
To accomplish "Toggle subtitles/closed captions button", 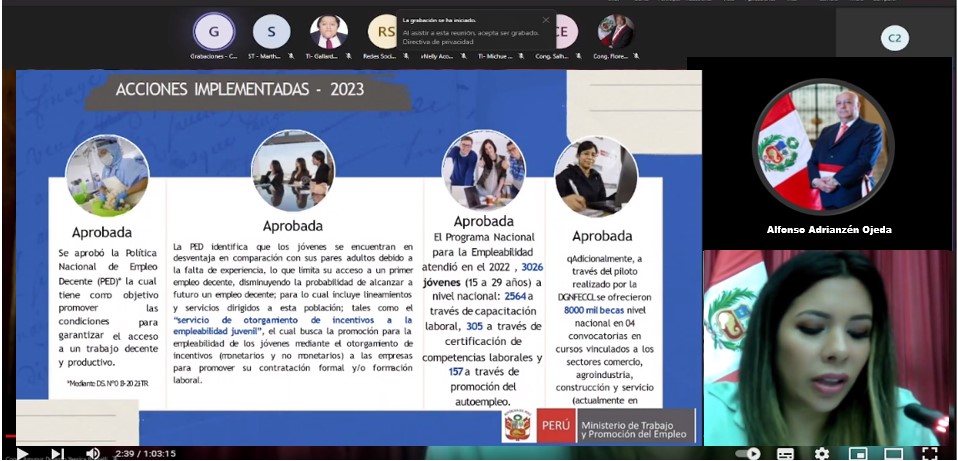I will [x=786, y=453].
